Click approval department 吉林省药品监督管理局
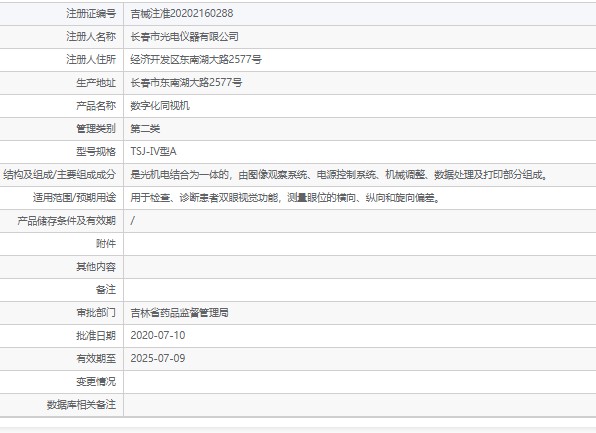This screenshot has width=596, height=433. [x=179, y=312]
